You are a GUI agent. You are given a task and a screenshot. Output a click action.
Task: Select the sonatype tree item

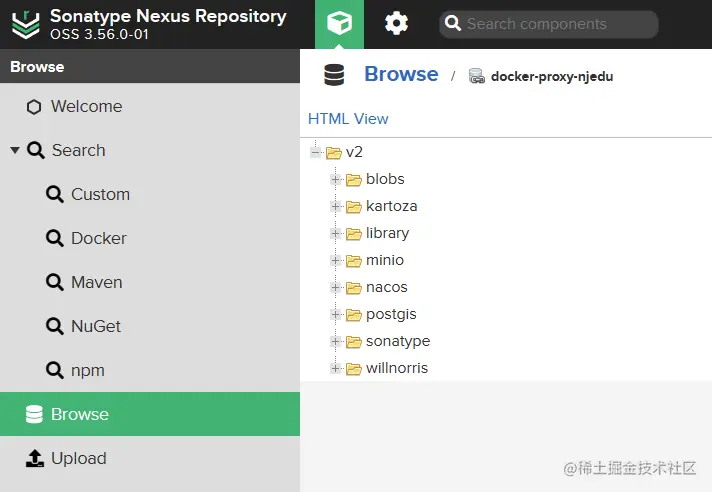click(398, 341)
